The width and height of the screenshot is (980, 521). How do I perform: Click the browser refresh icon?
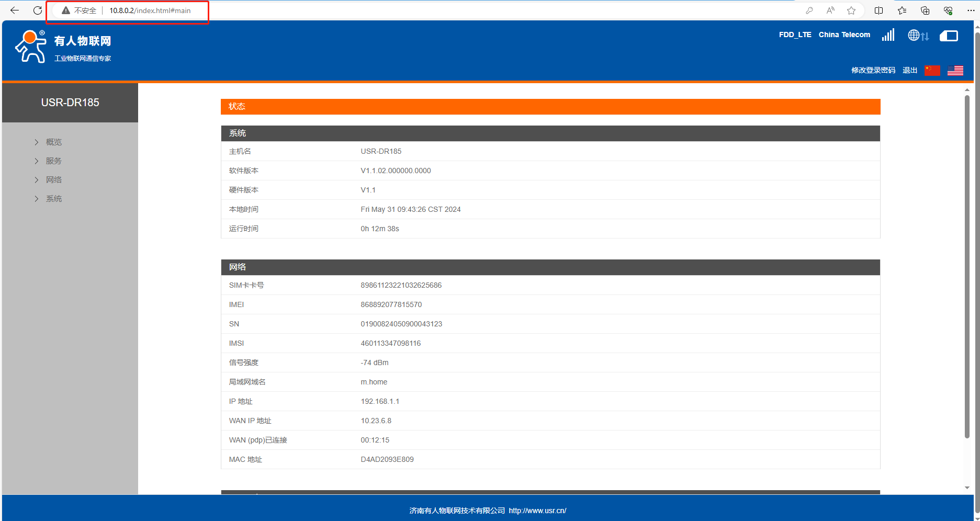[38, 10]
